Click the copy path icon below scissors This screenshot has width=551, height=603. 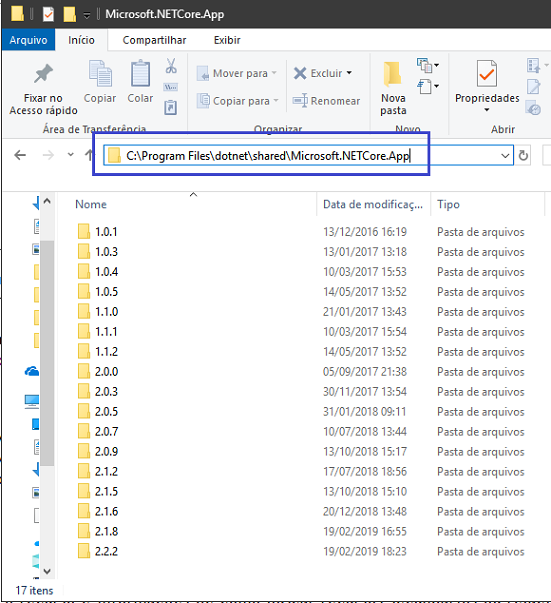click(171, 87)
